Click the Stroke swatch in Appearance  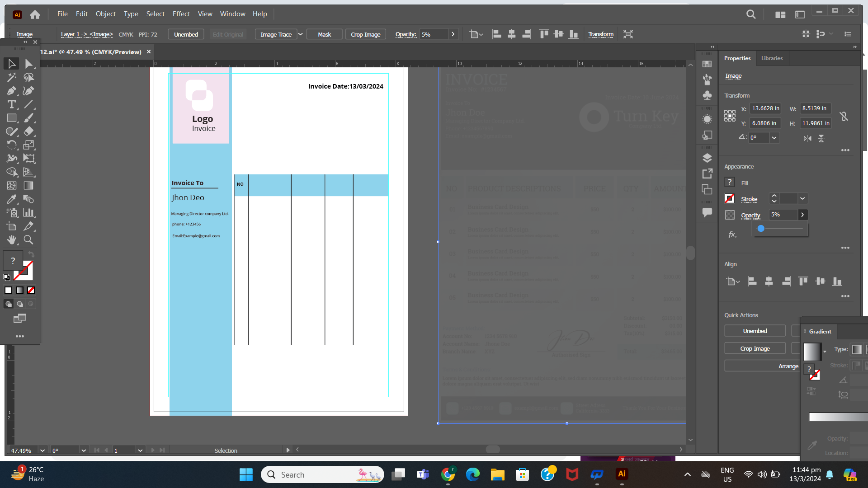[729, 198]
